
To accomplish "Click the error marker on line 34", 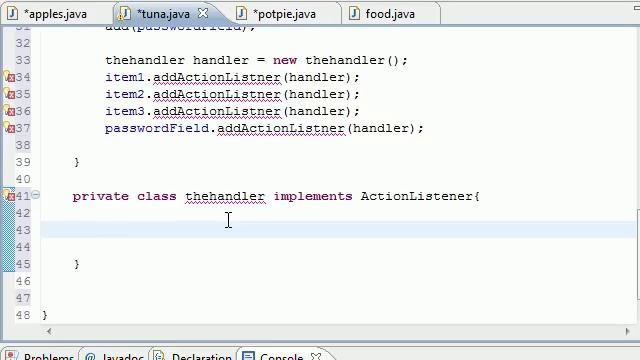I will 9,76.
